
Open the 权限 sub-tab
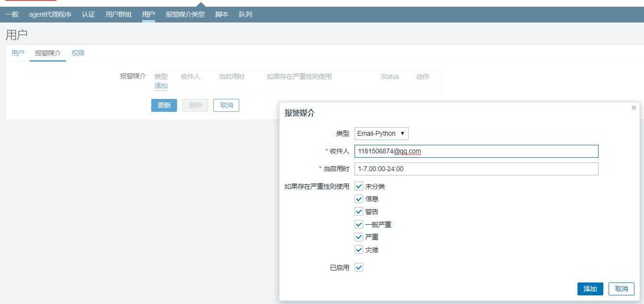click(x=78, y=53)
